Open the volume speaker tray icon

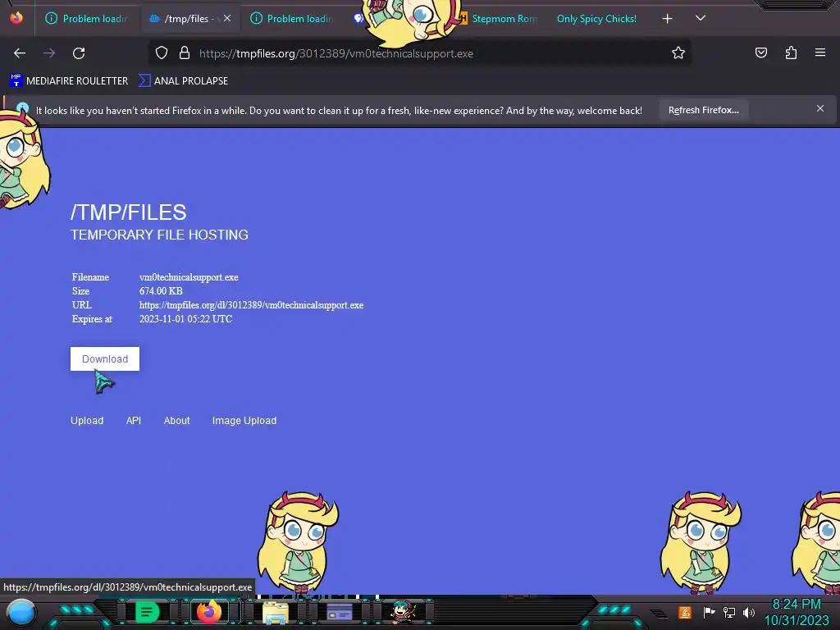748,612
